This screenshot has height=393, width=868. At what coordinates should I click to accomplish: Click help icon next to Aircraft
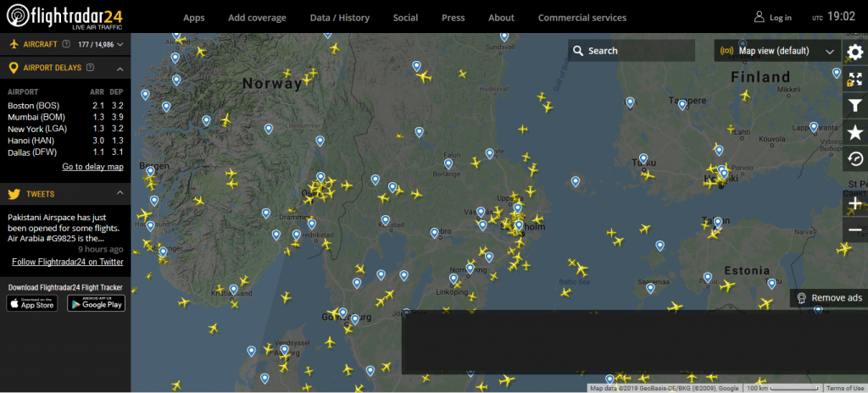[x=66, y=43]
